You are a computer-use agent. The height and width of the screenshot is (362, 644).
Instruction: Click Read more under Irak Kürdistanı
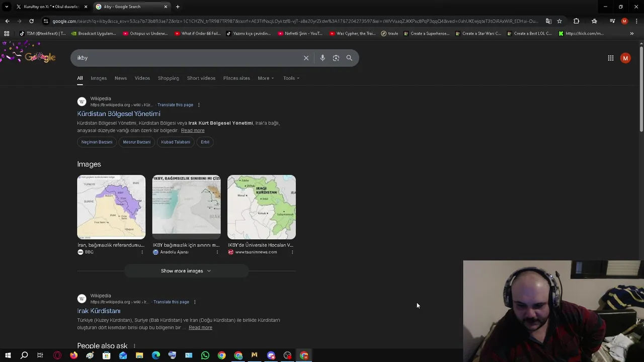[x=200, y=328]
